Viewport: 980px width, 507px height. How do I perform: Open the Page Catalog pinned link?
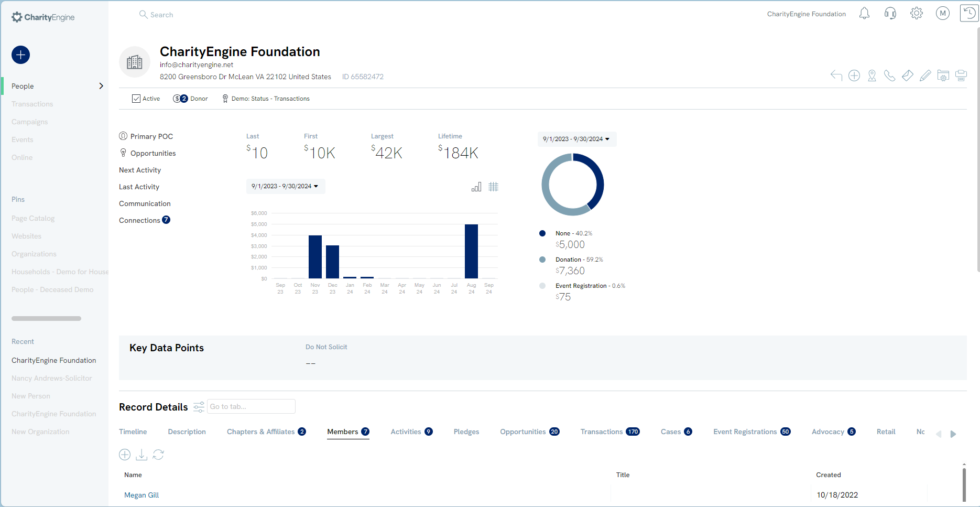(33, 218)
